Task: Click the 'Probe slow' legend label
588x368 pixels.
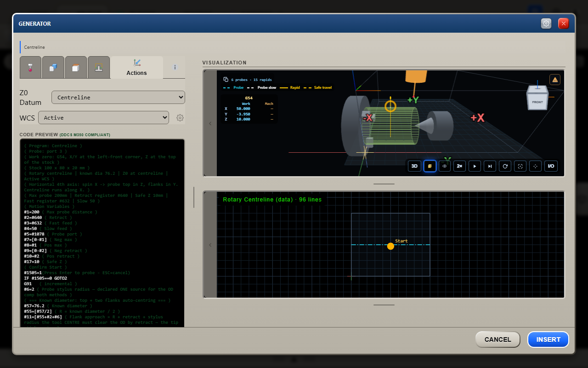Action: click(x=267, y=87)
